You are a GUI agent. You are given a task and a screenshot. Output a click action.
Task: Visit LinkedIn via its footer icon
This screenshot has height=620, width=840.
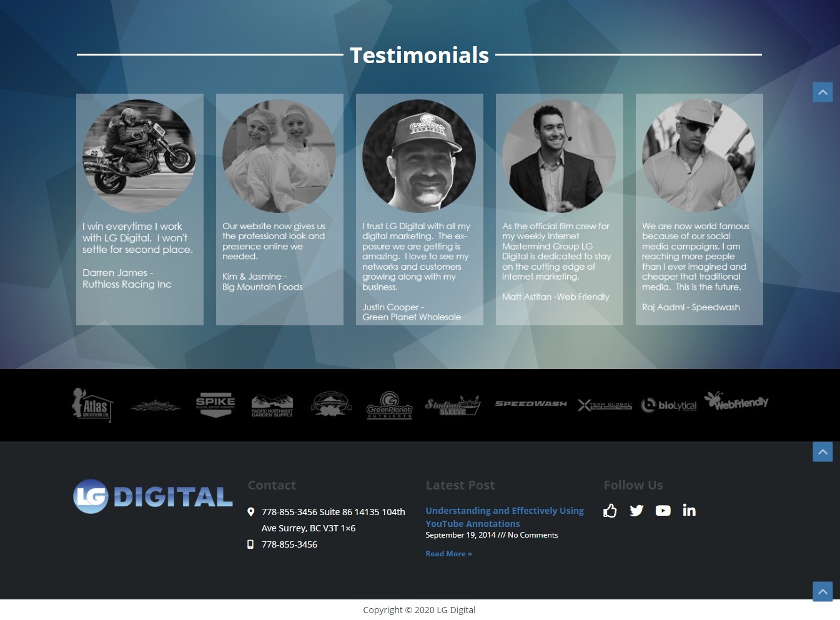(689, 511)
